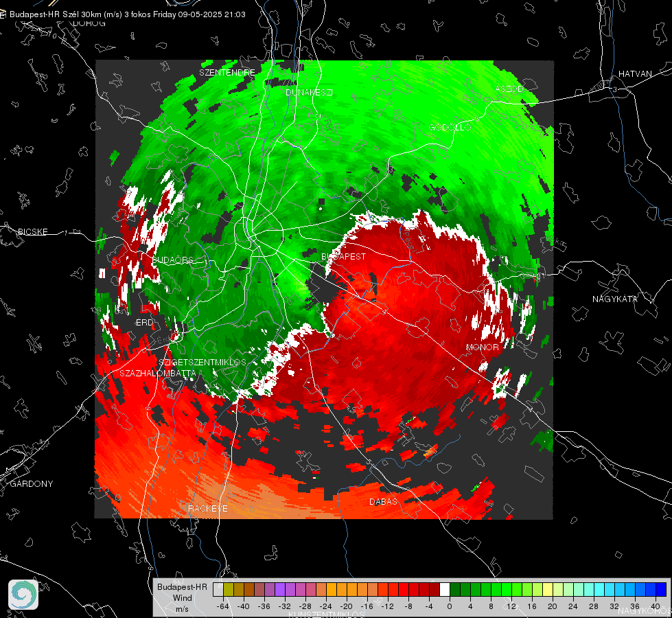The width and height of the screenshot is (672, 618).
Task: Click the MONOR town label
Action: pos(483,347)
